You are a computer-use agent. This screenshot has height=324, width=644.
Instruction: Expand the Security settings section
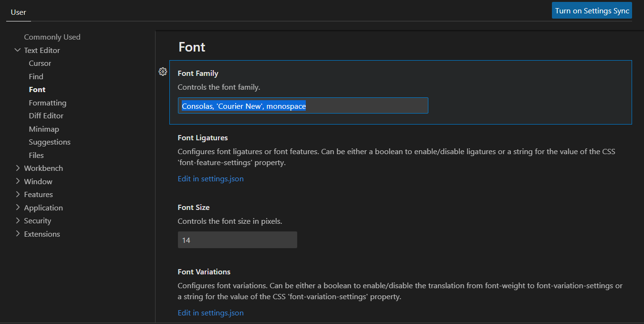[x=18, y=220]
